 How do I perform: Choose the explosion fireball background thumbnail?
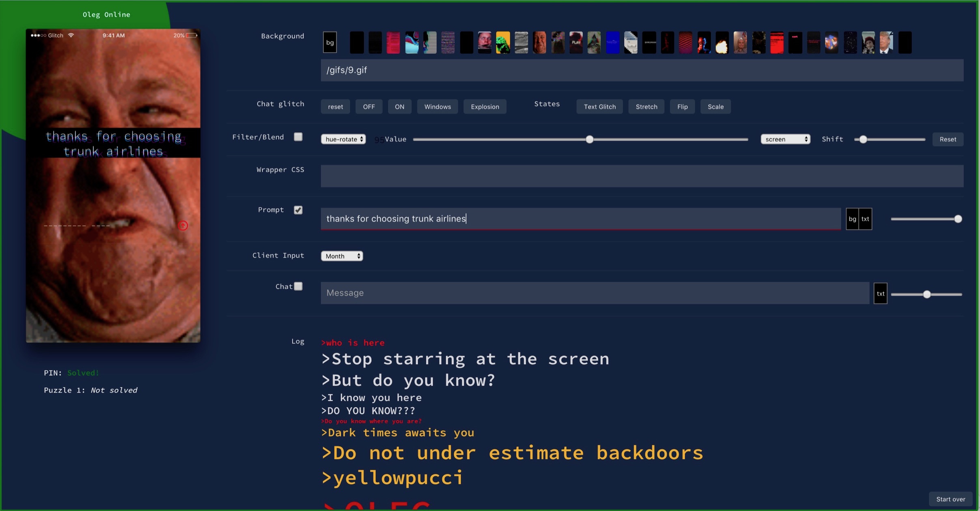tap(722, 43)
